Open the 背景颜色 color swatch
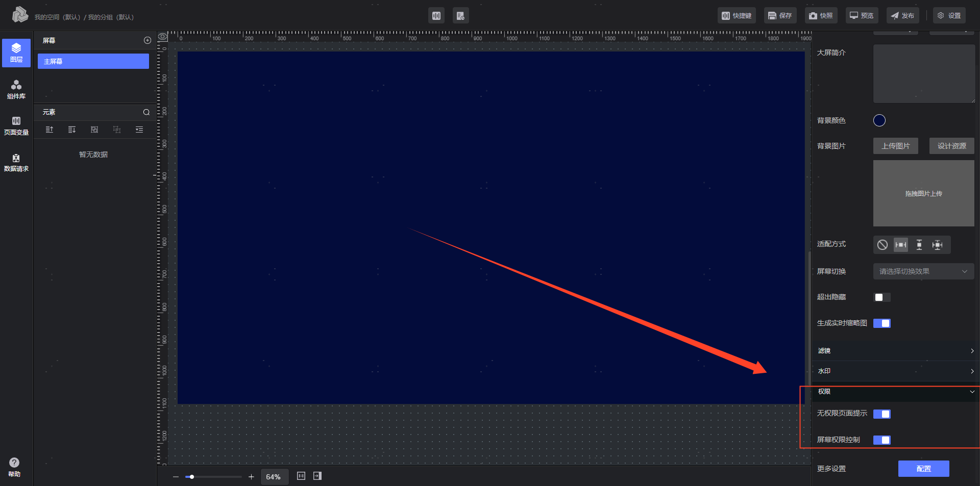This screenshot has width=980, height=486. [x=879, y=120]
